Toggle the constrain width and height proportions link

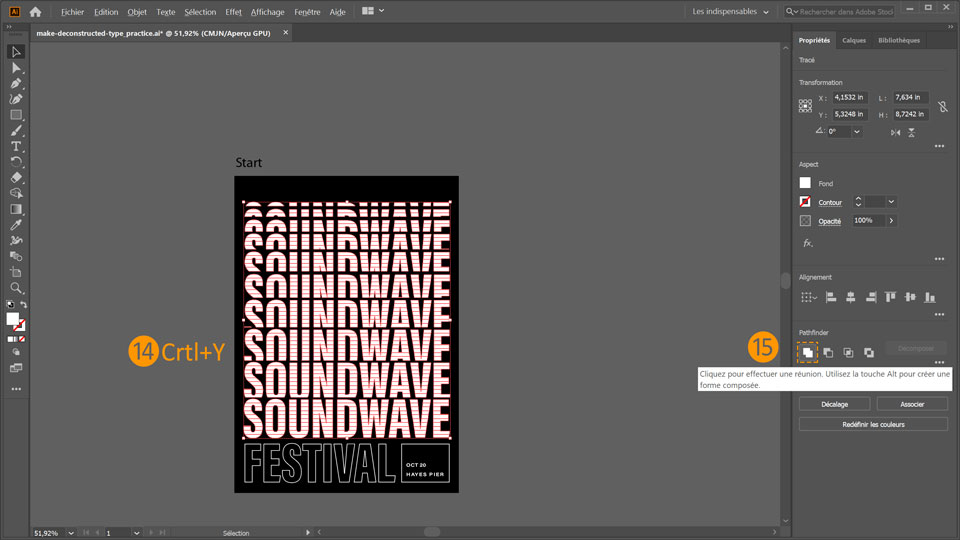[942, 106]
